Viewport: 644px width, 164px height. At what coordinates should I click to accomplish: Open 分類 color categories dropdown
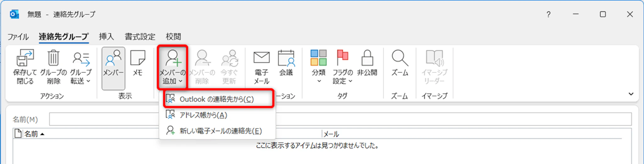click(x=319, y=67)
